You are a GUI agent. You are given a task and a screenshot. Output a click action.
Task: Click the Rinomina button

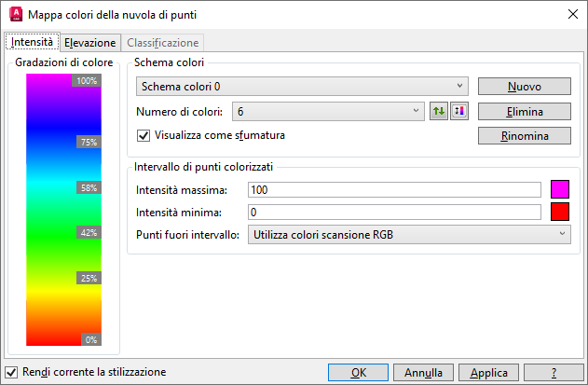(x=524, y=135)
